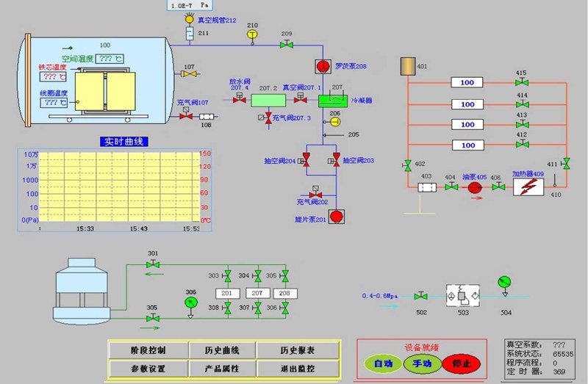Image resolution: width=588 pixels, height=384 pixels.
Task: Click the yellow valve 107 on tank
Action: [190, 74]
